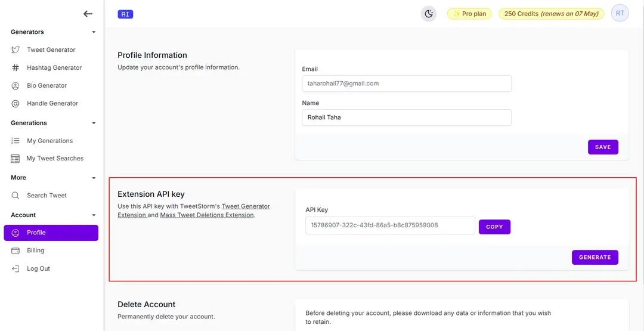644x331 pixels.
Task: Click 'Permanently delete your account.' text
Action: 166,317
